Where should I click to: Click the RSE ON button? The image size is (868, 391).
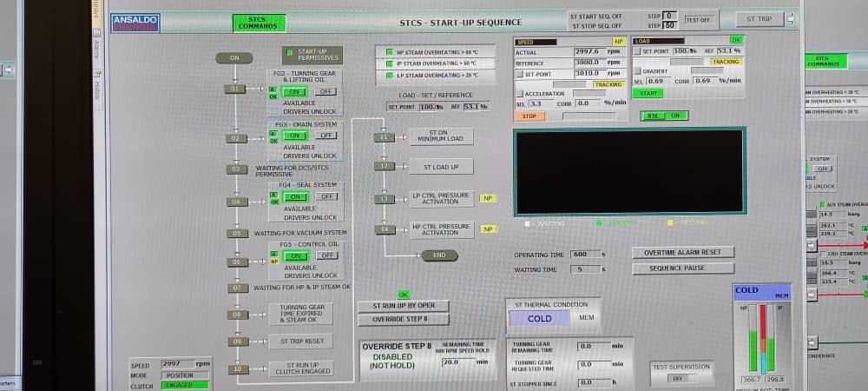click(664, 116)
